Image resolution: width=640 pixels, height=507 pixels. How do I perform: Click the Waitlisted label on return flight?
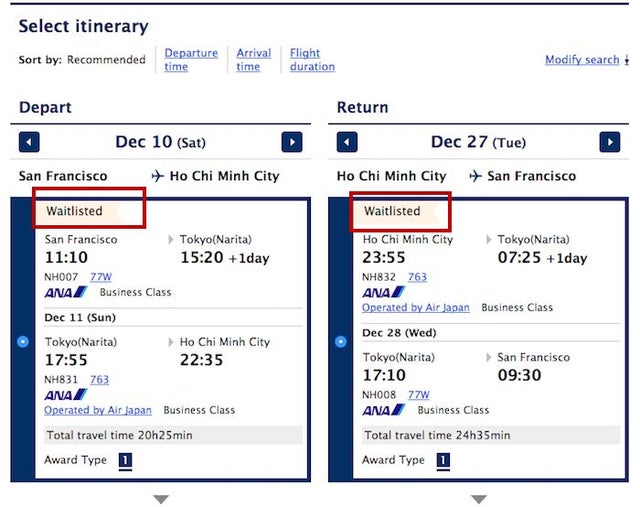pos(392,211)
